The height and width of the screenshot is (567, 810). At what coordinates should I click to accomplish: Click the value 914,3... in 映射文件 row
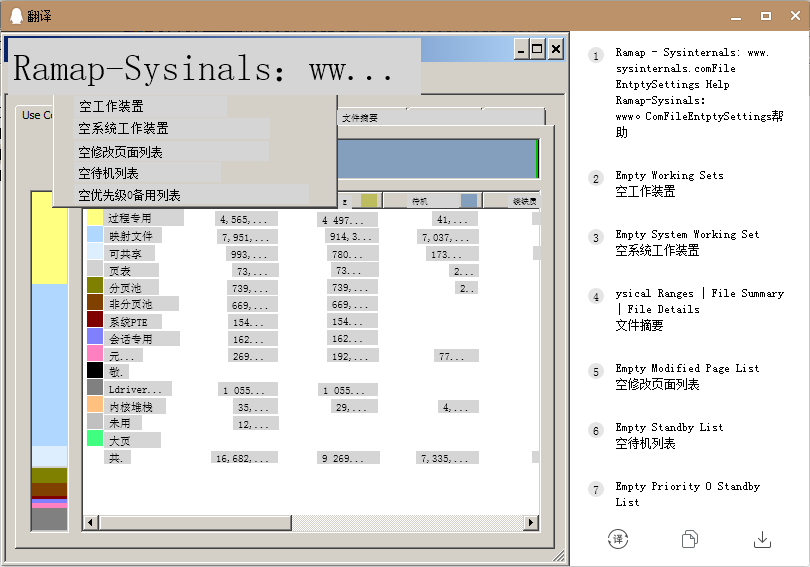(352, 236)
